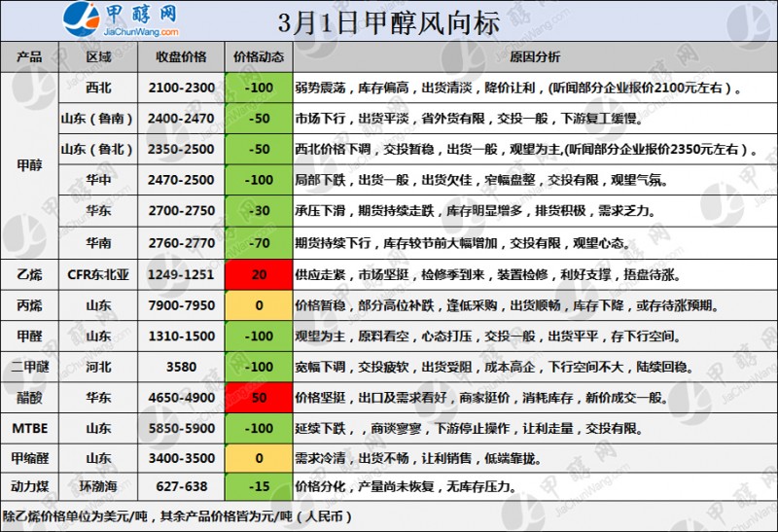Click price 627-638
Screen dimensions: 778x532
[181, 487]
